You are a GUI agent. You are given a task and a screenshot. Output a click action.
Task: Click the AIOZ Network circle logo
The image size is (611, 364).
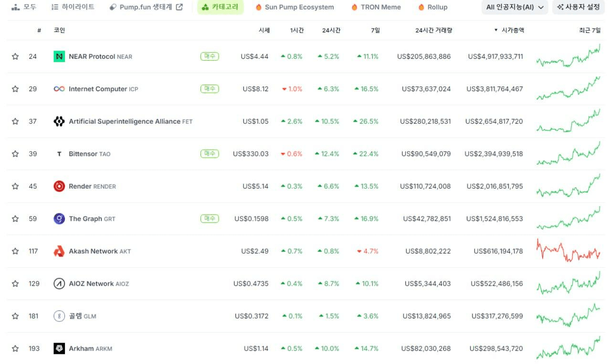coord(59,283)
